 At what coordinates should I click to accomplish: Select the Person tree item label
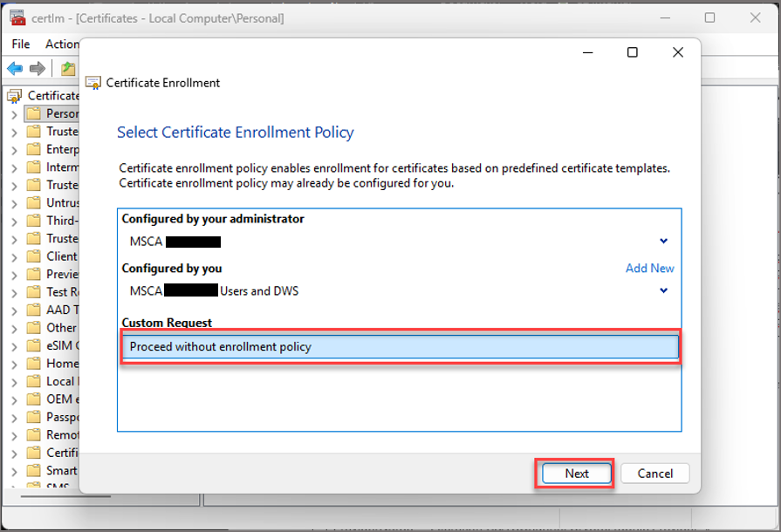[x=62, y=113]
